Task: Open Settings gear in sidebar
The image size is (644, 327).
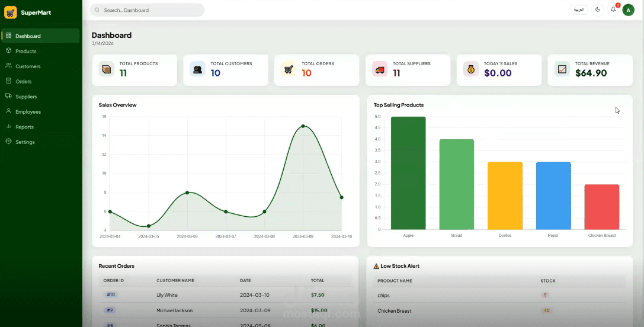Action: [8, 142]
